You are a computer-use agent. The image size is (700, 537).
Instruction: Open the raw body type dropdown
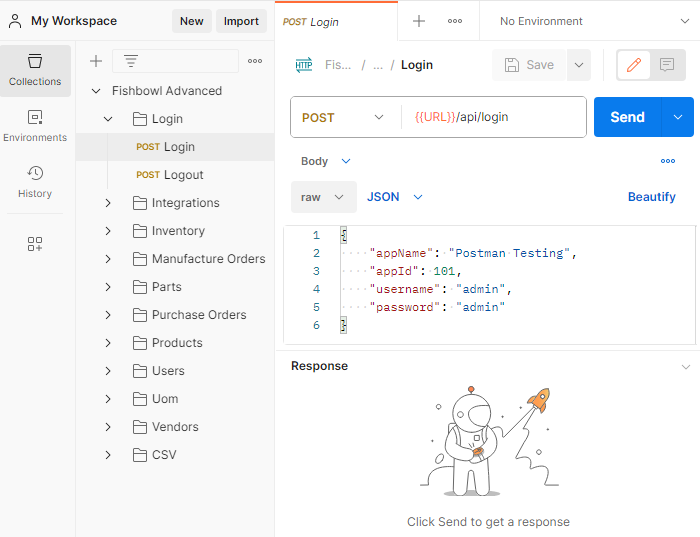[x=324, y=197]
